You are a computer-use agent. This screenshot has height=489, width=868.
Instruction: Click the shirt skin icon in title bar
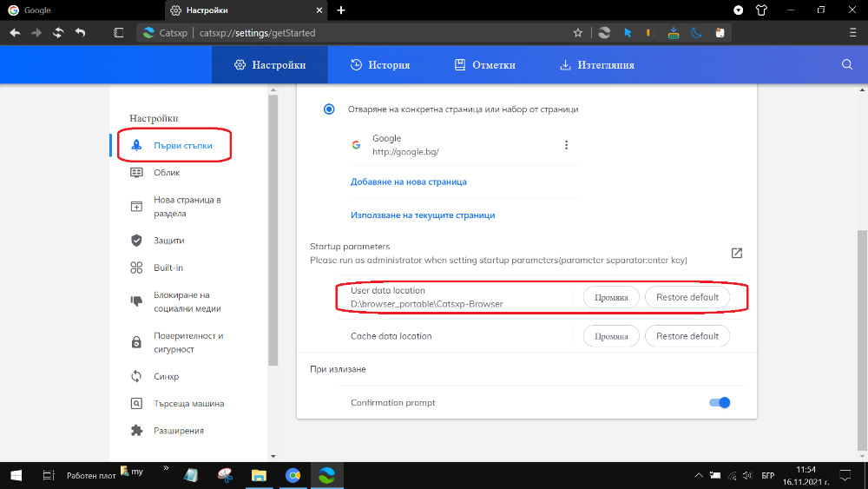(761, 10)
